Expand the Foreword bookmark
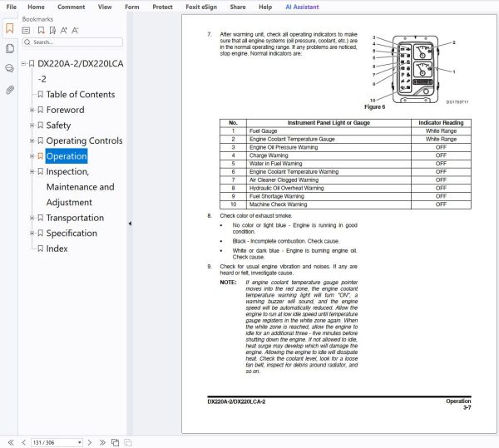The height and width of the screenshot is (448, 499). pyautogui.click(x=32, y=110)
